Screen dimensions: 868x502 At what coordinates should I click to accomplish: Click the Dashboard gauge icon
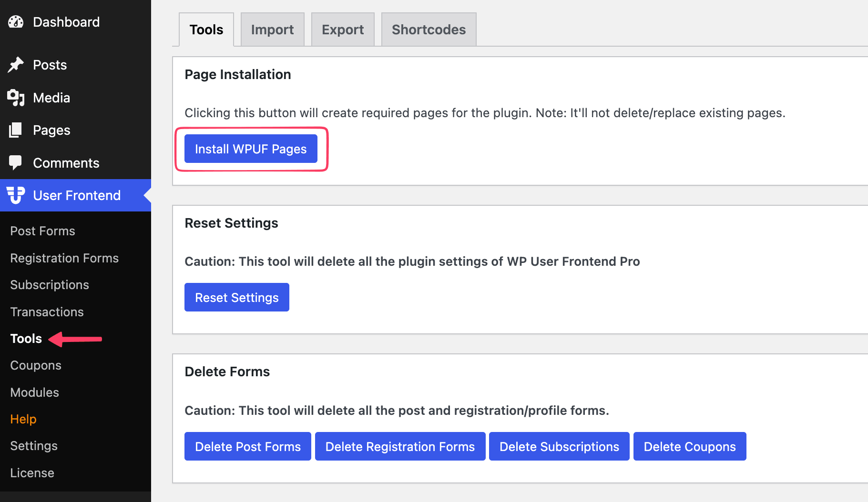(16, 22)
